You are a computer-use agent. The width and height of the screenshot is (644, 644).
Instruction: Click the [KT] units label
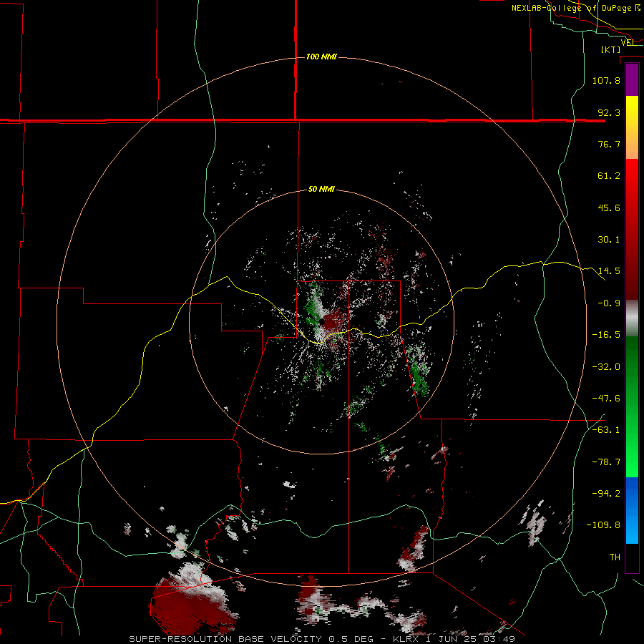pyautogui.click(x=611, y=49)
